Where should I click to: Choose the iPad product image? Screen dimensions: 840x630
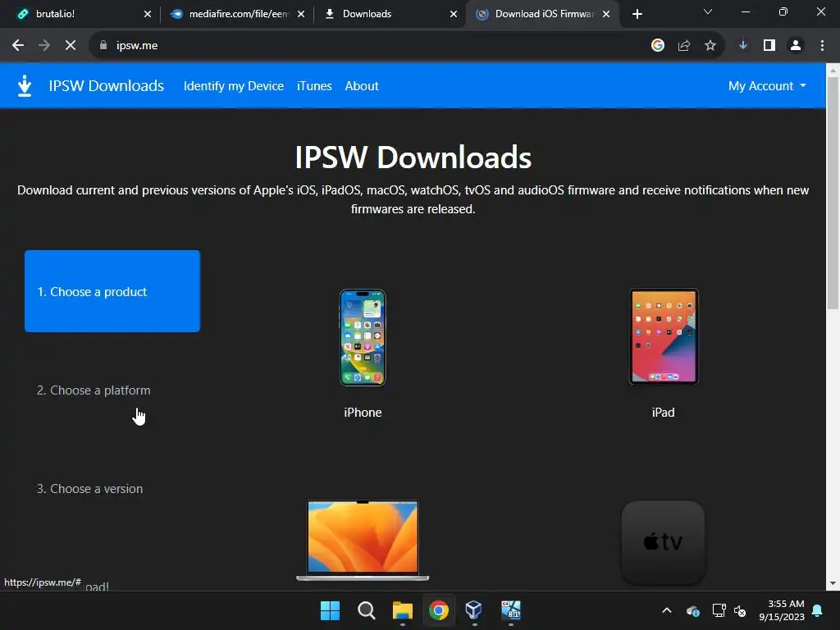[x=663, y=336]
